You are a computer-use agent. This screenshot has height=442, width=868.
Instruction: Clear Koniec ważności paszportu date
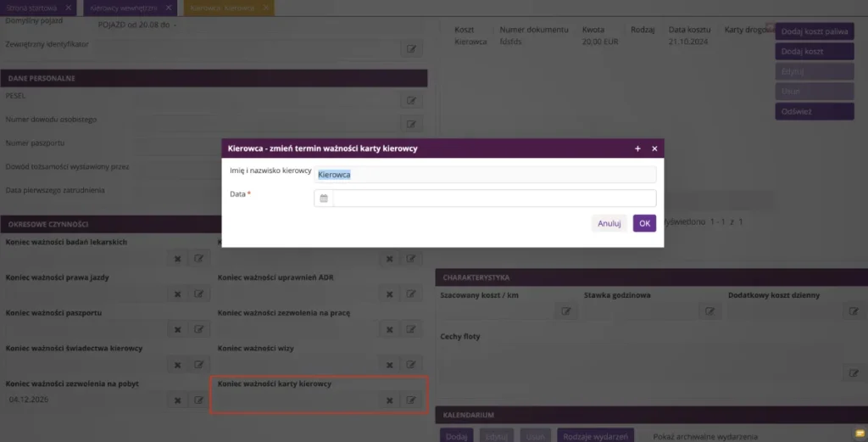coord(178,329)
